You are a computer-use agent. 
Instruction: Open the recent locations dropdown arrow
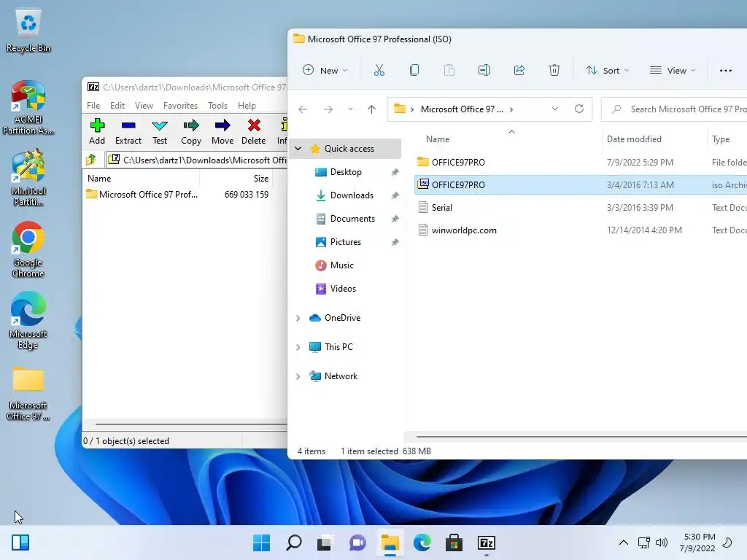pyautogui.click(x=350, y=109)
